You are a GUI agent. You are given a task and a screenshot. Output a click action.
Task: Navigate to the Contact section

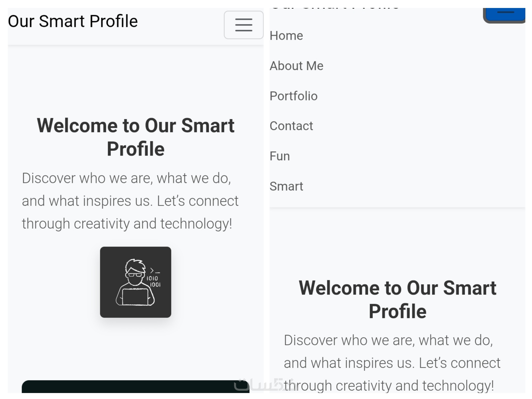(x=291, y=126)
